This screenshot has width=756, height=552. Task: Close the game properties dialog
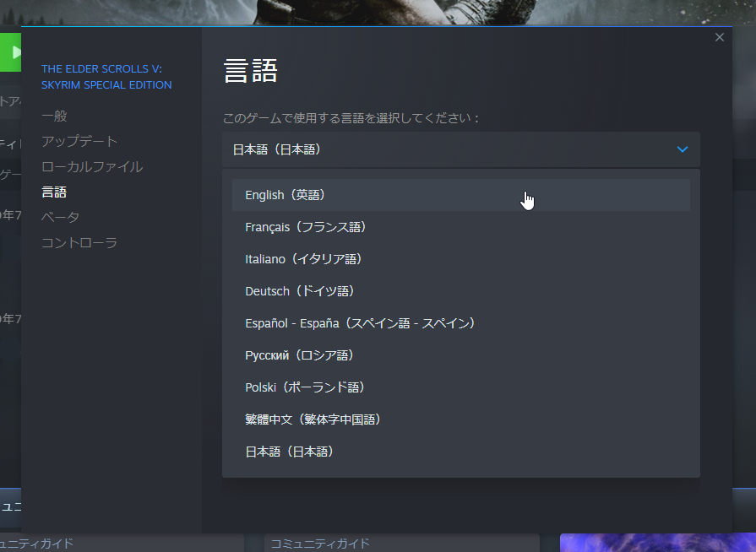pyautogui.click(x=720, y=38)
